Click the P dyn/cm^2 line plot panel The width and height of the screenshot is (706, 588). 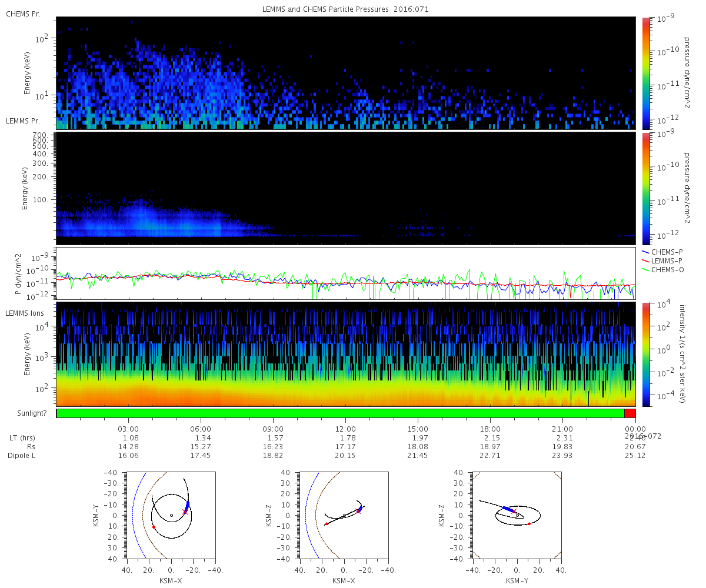coord(346,273)
